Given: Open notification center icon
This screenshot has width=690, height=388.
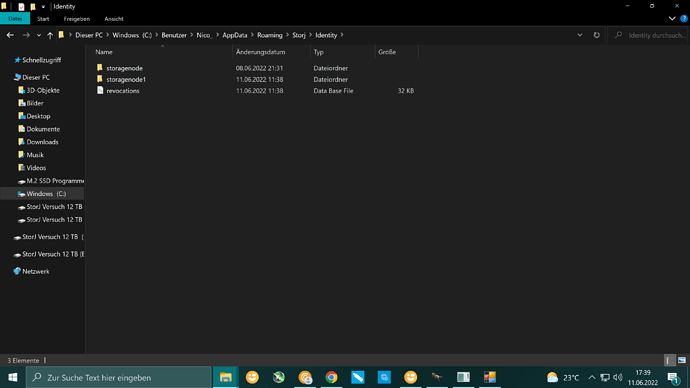Looking at the screenshot, I should click(x=673, y=377).
